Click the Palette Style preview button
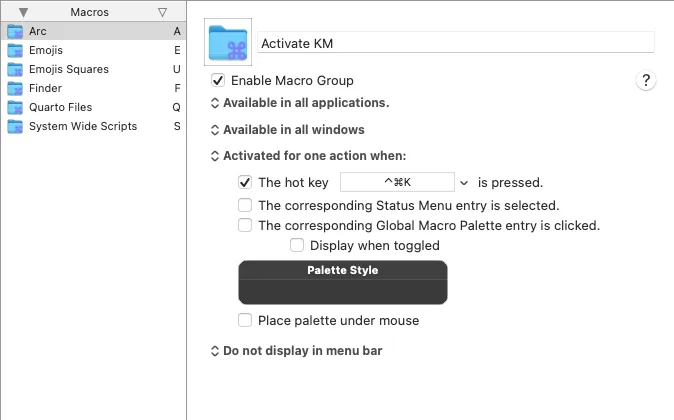This screenshot has height=420, width=674. [343, 282]
